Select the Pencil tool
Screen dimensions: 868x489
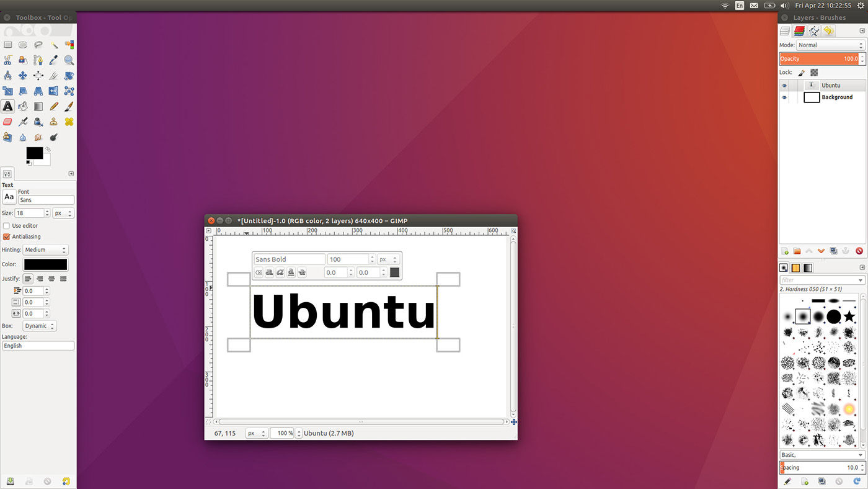click(54, 106)
